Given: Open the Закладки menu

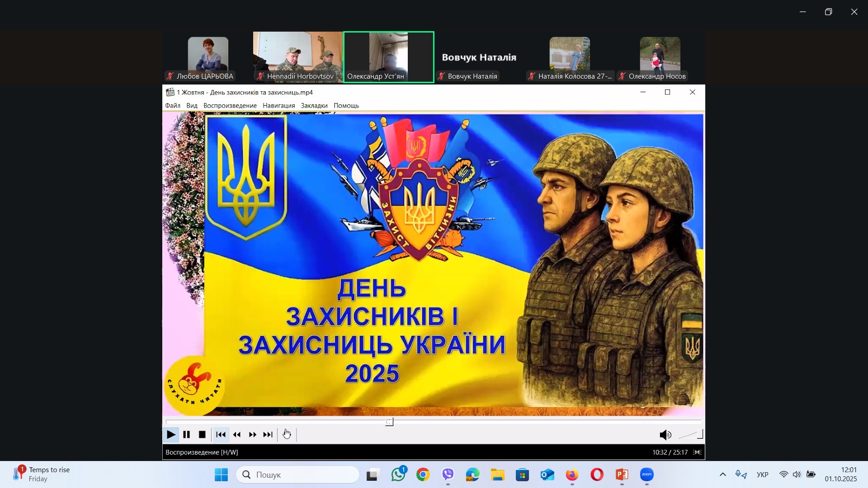Looking at the screenshot, I should [314, 106].
